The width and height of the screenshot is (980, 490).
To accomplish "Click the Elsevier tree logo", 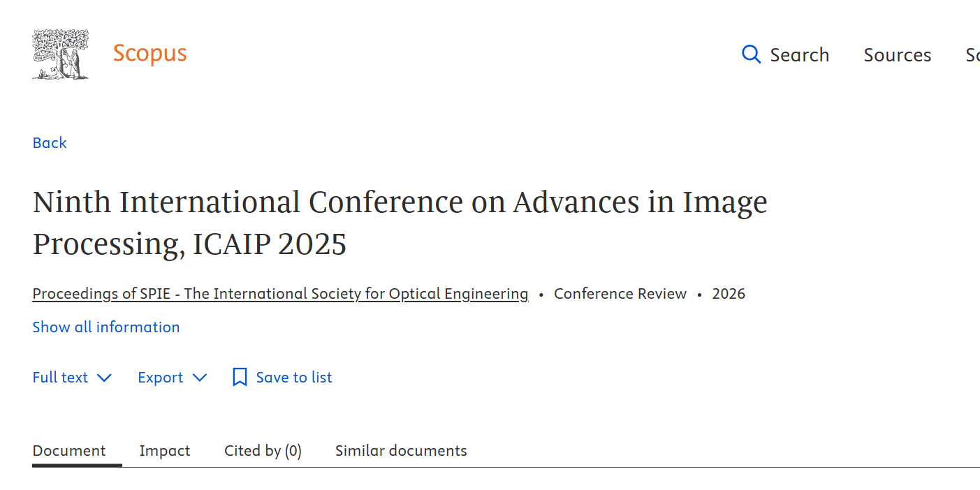I will tap(61, 54).
